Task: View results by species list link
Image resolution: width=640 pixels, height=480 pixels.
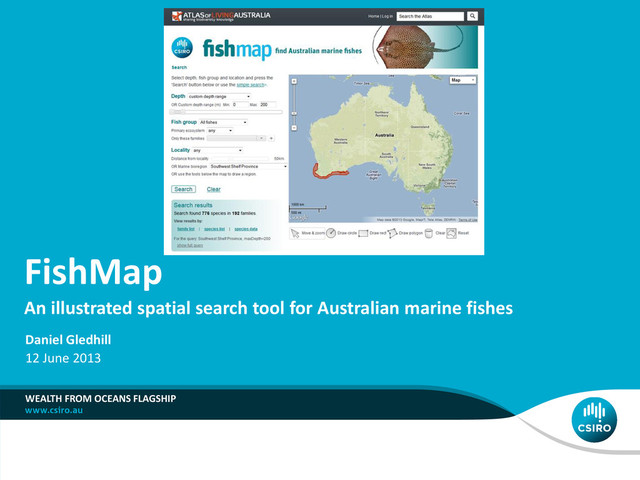Action: point(214,229)
